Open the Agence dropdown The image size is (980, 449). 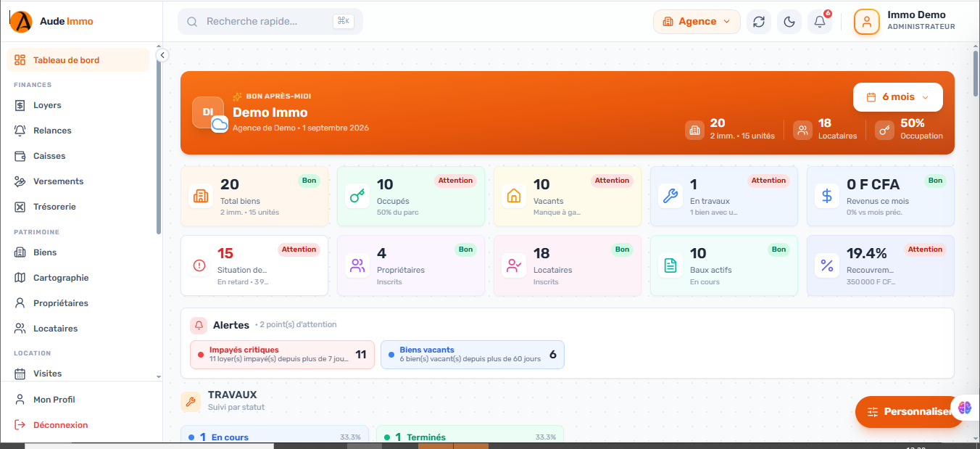click(x=697, y=22)
